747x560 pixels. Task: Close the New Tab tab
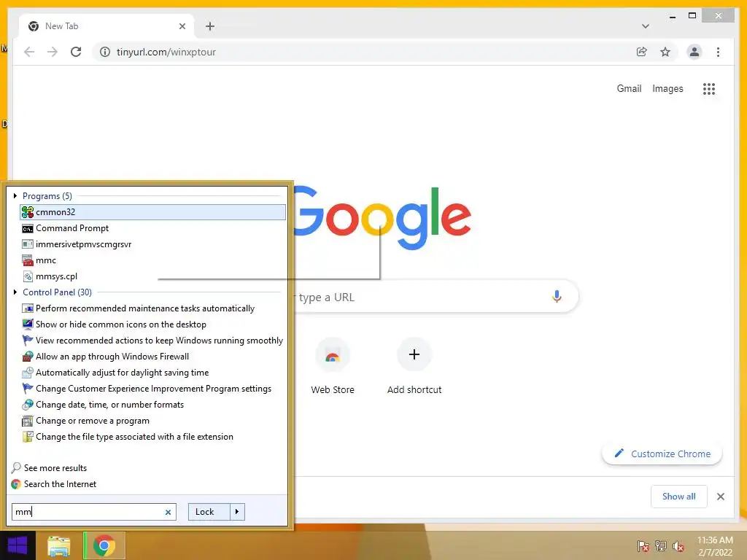point(182,26)
